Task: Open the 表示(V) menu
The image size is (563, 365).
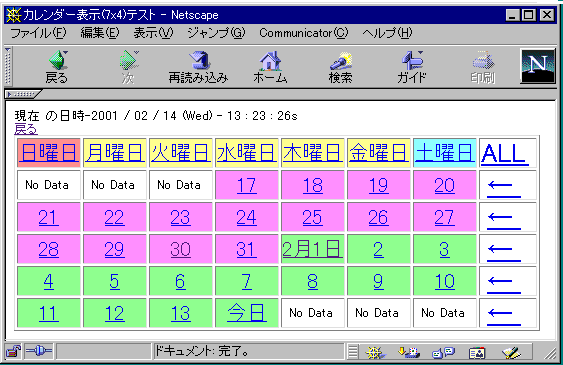Action: (x=153, y=33)
